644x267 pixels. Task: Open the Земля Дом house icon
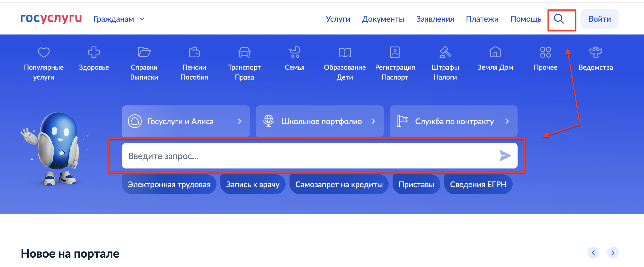pos(495,52)
